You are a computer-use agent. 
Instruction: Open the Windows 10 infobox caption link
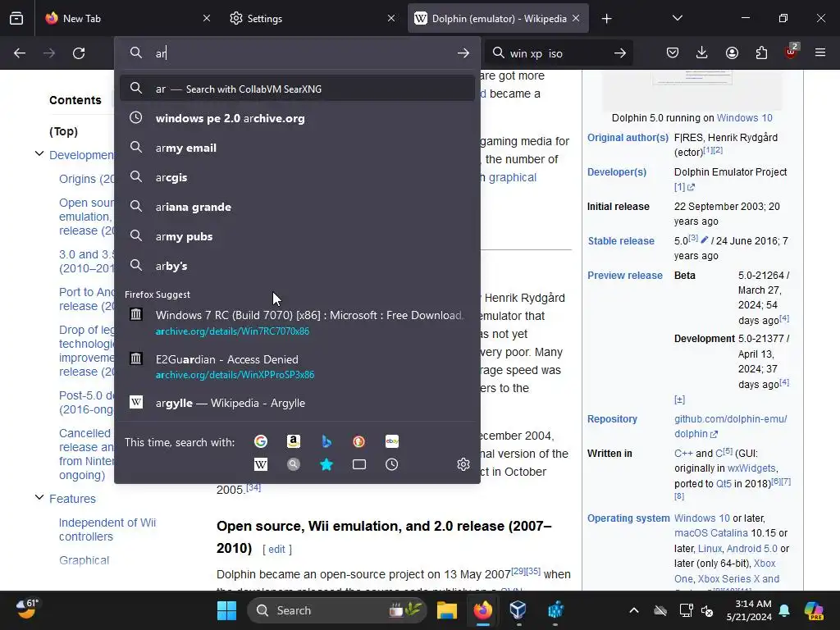coord(745,118)
